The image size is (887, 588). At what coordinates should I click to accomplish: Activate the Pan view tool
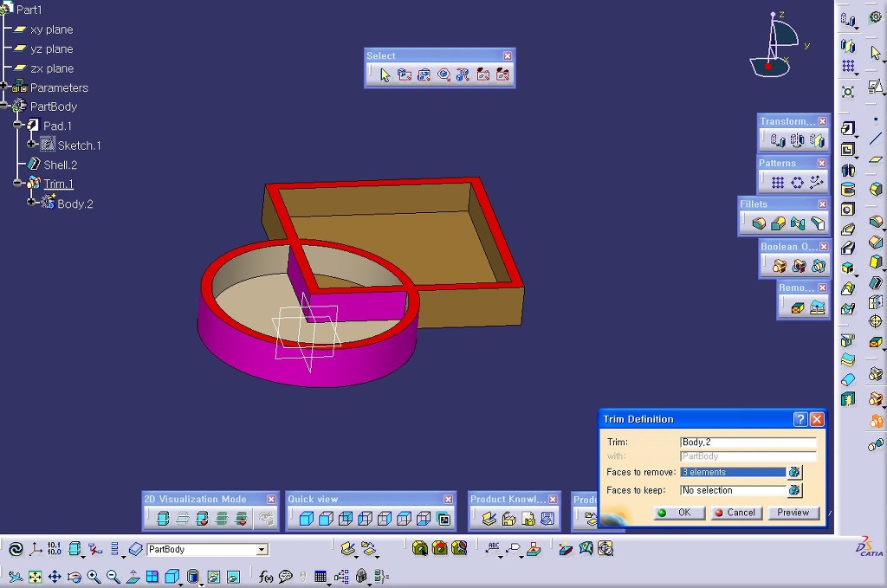[x=54, y=577]
